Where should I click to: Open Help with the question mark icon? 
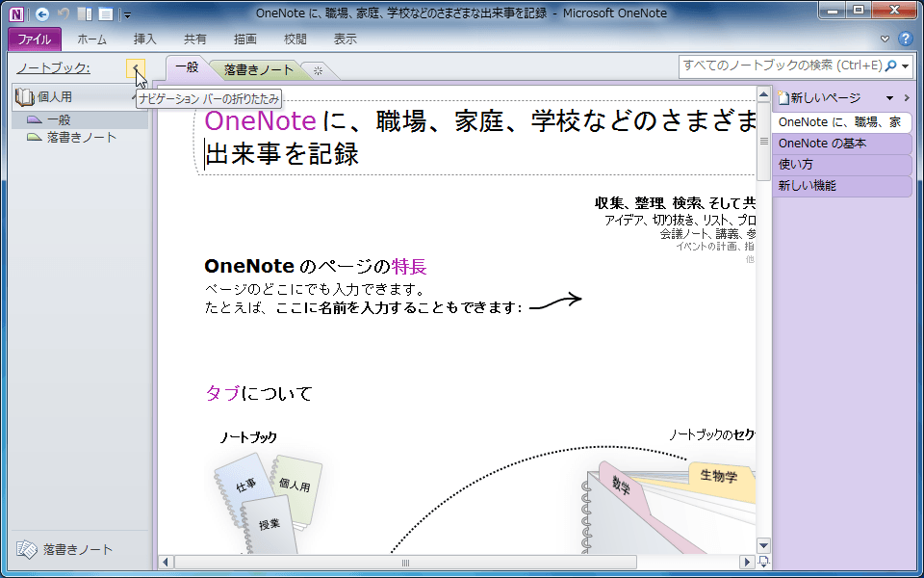coord(905,39)
